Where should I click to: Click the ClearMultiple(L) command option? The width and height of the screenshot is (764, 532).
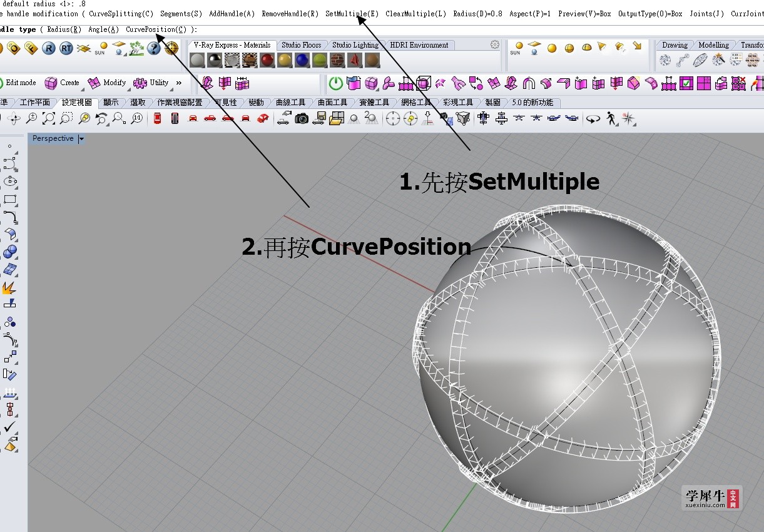tap(415, 13)
